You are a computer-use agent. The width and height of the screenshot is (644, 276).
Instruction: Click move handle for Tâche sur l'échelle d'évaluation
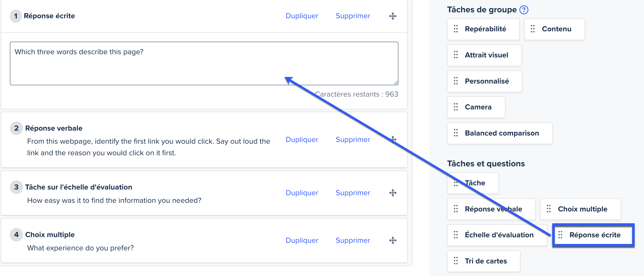click(393, 193)
